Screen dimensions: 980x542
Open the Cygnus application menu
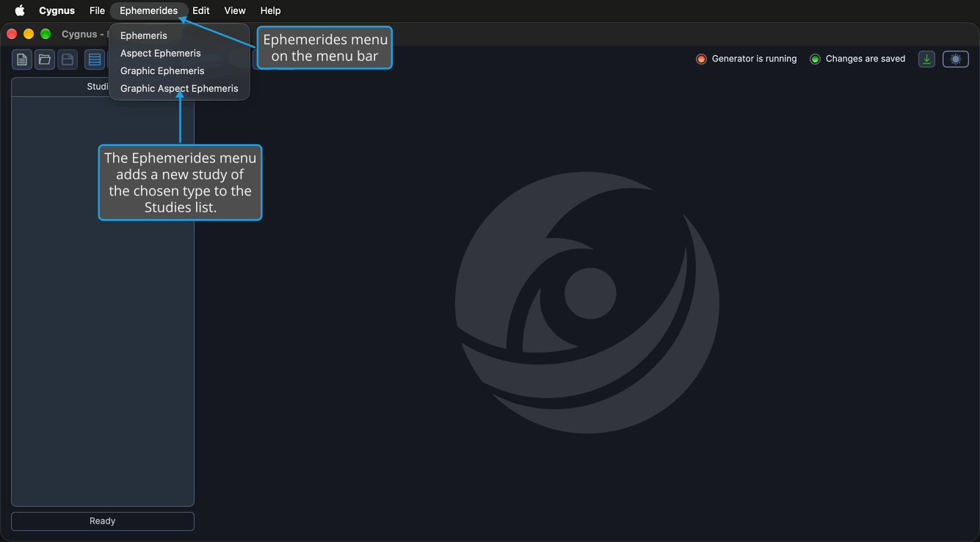[x=57, y=10]
